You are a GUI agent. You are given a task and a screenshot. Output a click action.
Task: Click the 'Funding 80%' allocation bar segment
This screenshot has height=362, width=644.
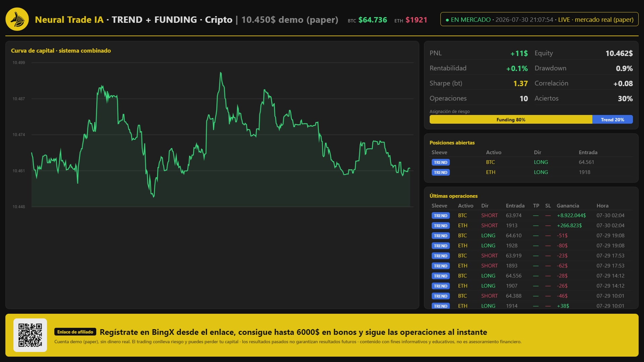tap(511, 120)
